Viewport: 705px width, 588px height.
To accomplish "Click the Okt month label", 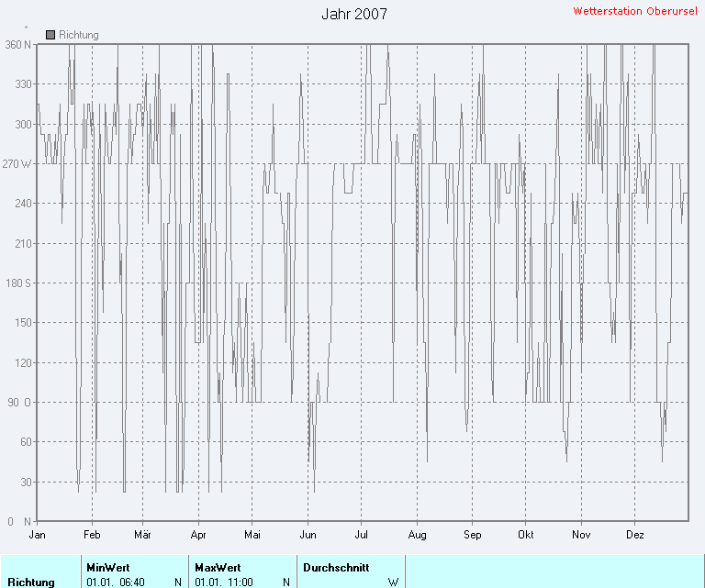I will (x=526, y=535).
